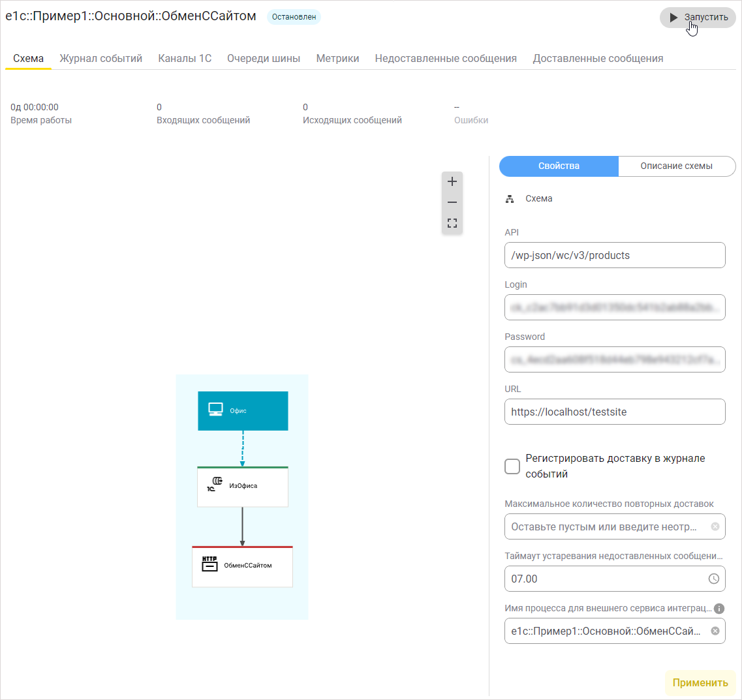Click the zoom out minus icon

(x=452, y=202)
